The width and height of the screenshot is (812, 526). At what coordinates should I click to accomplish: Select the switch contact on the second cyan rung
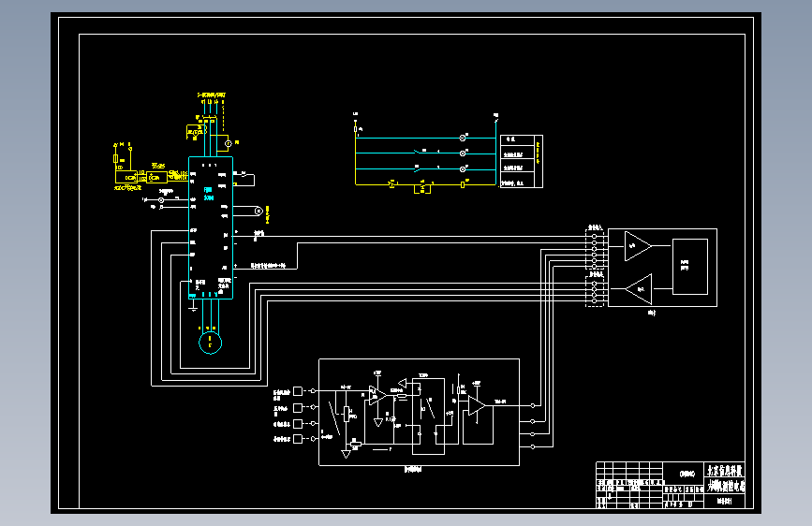[419, 153]
